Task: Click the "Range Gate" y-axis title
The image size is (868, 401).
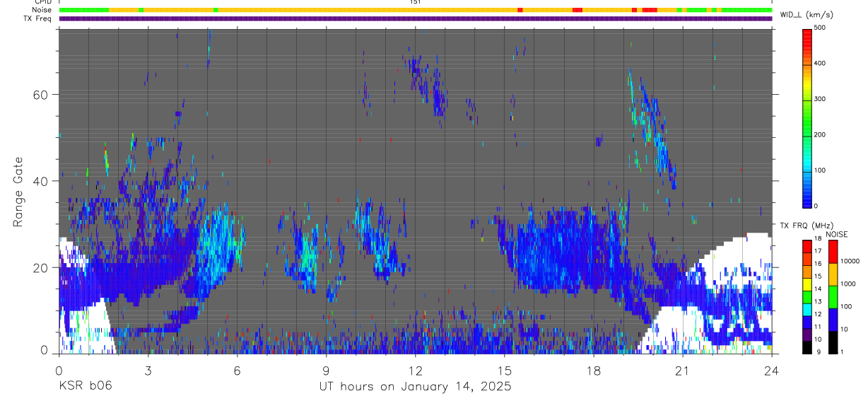Action: [18, 191]
